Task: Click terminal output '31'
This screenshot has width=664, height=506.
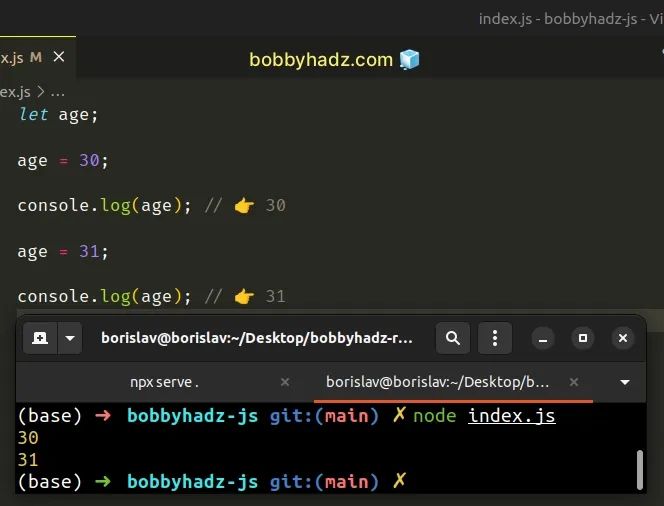Action: tap(28, 460)
